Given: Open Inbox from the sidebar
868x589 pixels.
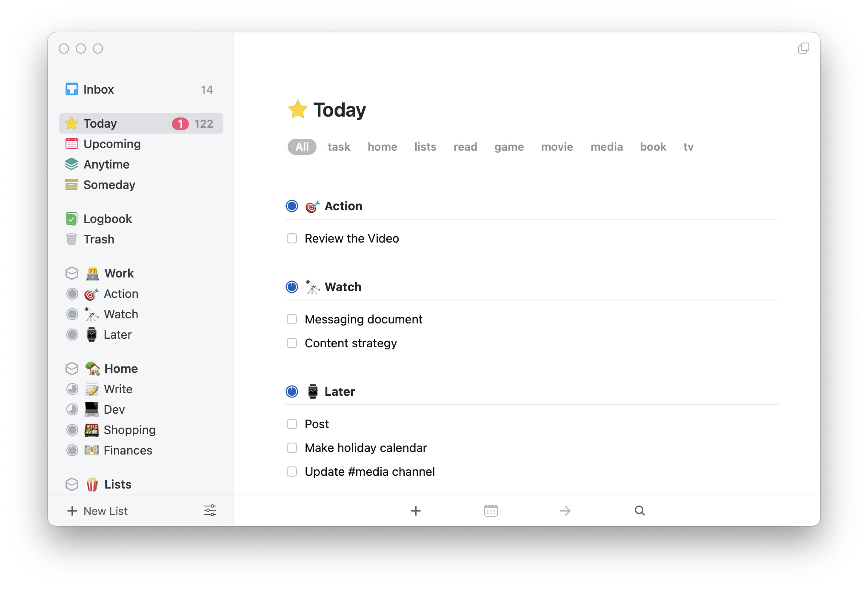Looking at the screenshot, I should click(x=99, y=89).
